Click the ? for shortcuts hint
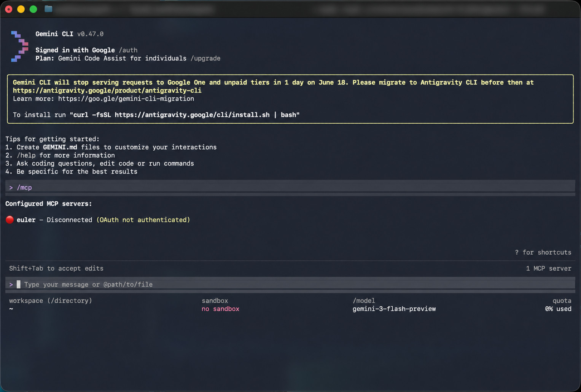 pyautogui.click(x=543, y=252)
